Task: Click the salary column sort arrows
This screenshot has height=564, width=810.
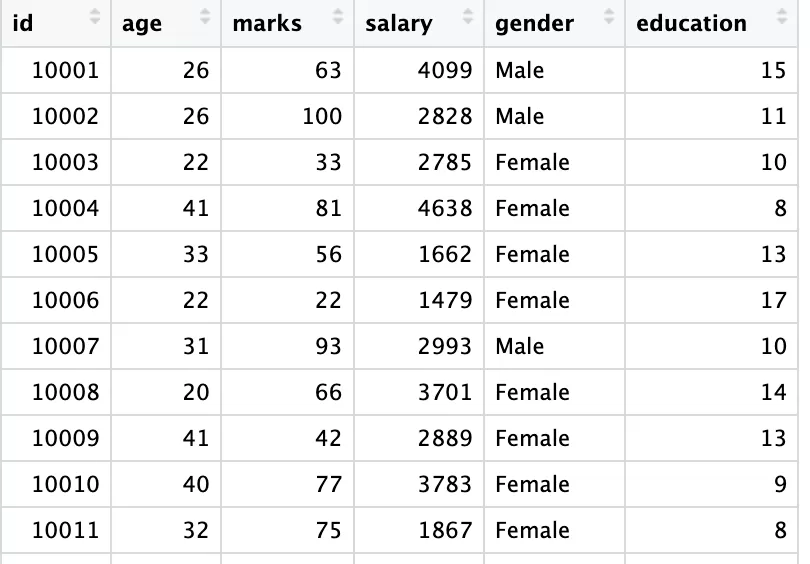Action: [x=468, y=17]
